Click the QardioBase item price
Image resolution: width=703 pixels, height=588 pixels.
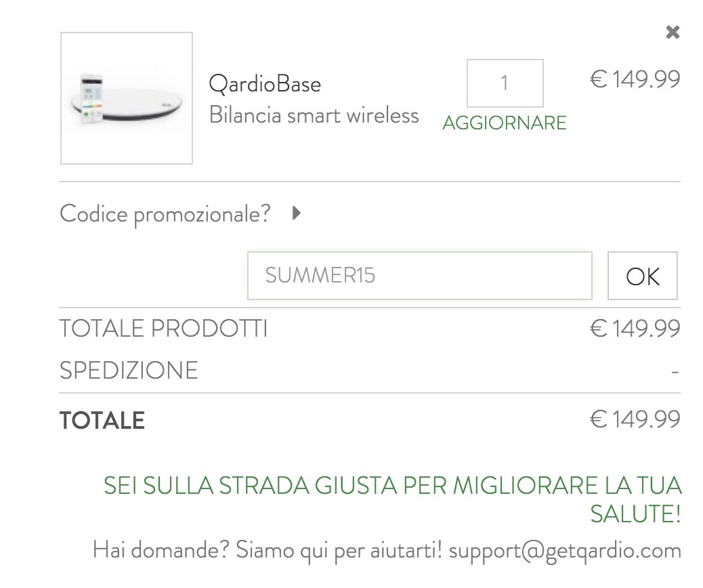coord(635,80)
